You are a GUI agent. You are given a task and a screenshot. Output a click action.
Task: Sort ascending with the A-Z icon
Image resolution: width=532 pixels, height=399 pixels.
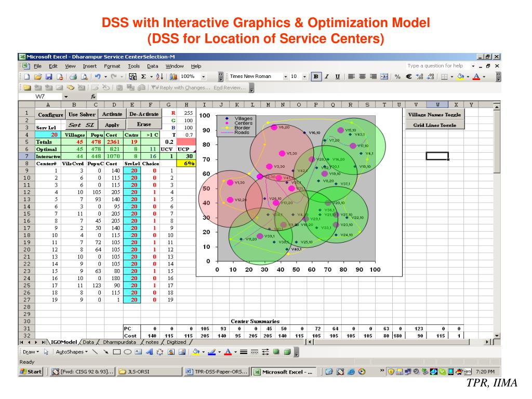[159, 77]
